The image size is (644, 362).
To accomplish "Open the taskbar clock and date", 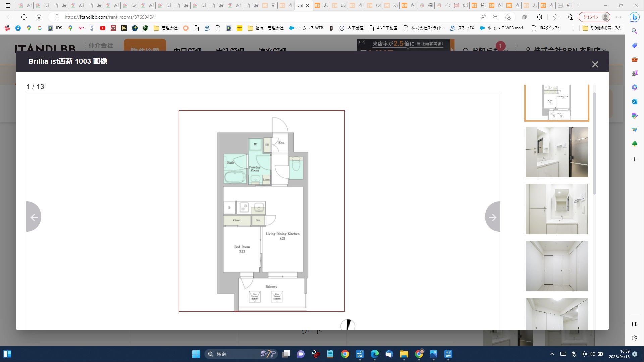I will click(x=620, y=354).
